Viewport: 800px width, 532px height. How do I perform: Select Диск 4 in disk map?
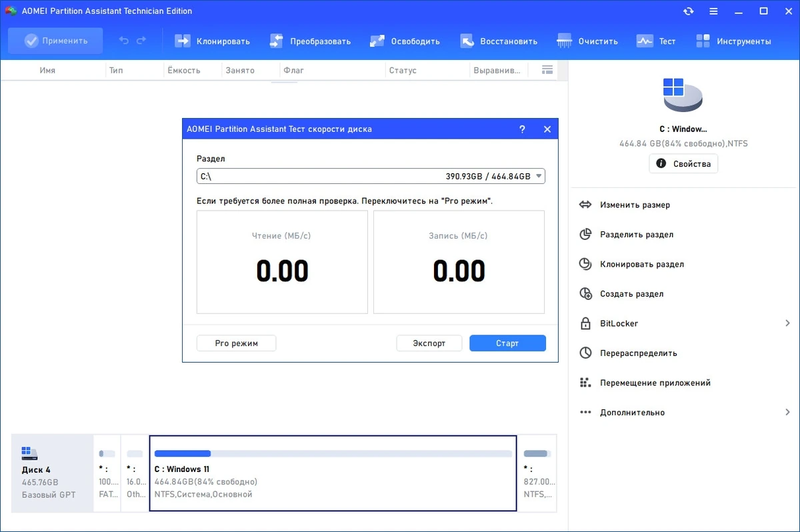(53, 473)
